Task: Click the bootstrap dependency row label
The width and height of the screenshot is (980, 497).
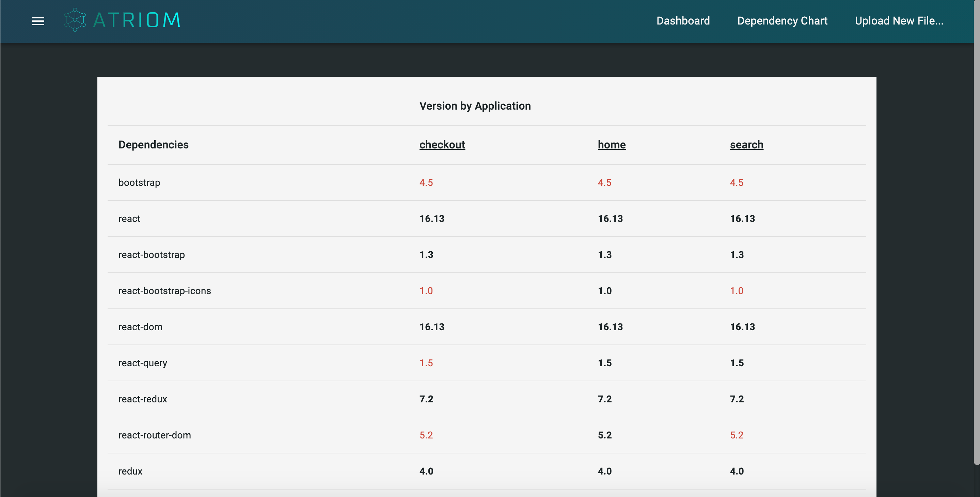Action: 139,182
